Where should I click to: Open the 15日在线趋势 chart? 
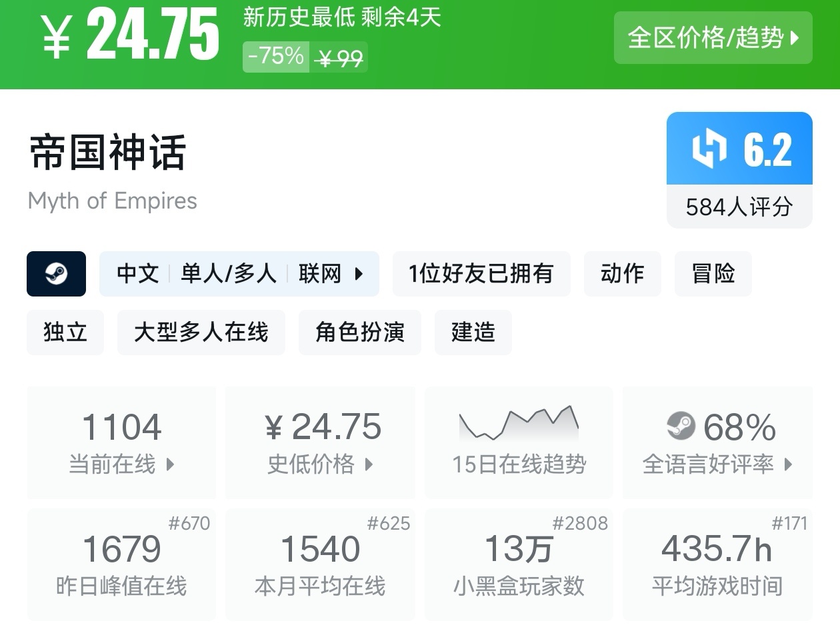click(x=519, y=442)
